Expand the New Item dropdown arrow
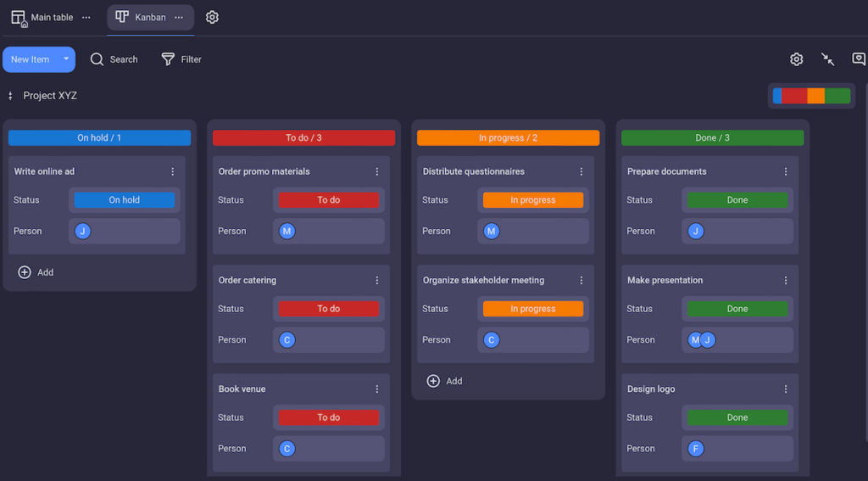 66,59
